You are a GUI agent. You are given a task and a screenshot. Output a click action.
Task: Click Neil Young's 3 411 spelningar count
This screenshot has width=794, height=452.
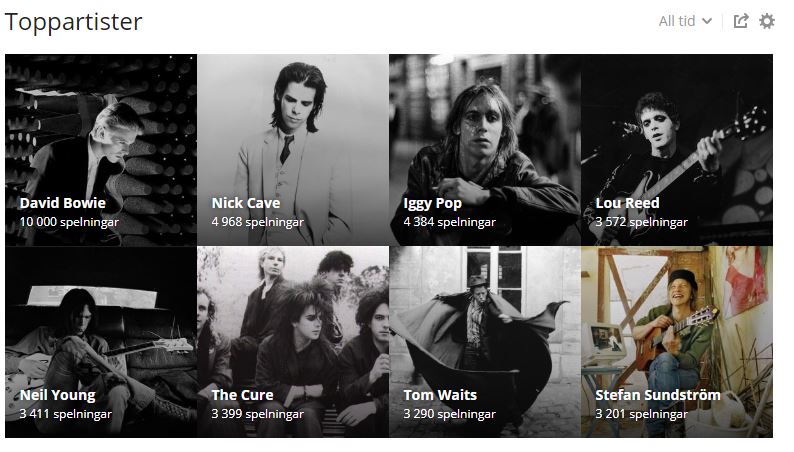click(x=65, y=414)
